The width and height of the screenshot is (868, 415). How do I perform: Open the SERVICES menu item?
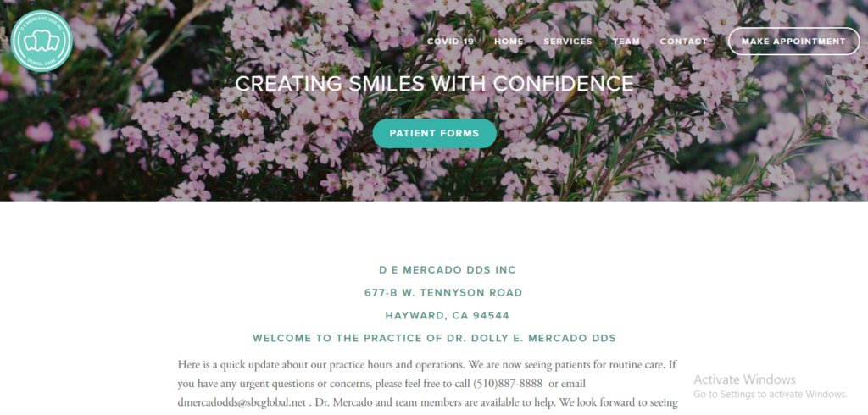(568, 41)
